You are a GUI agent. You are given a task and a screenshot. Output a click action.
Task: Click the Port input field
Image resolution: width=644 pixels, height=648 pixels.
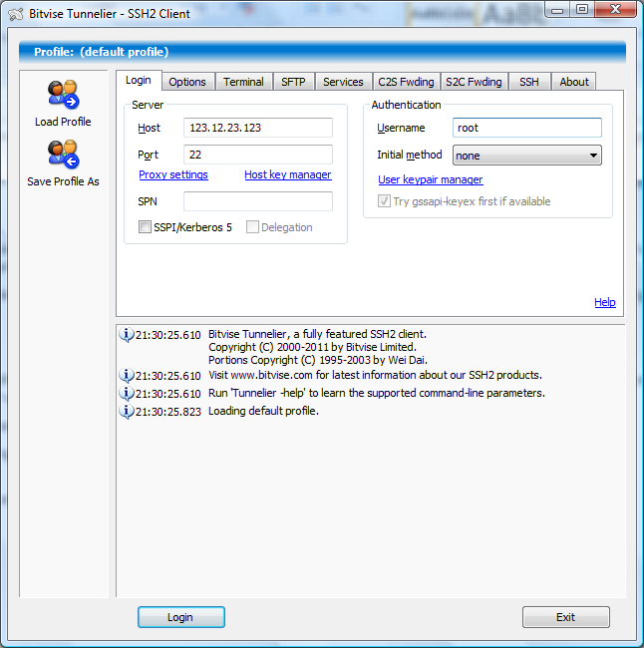coord(258,155)
